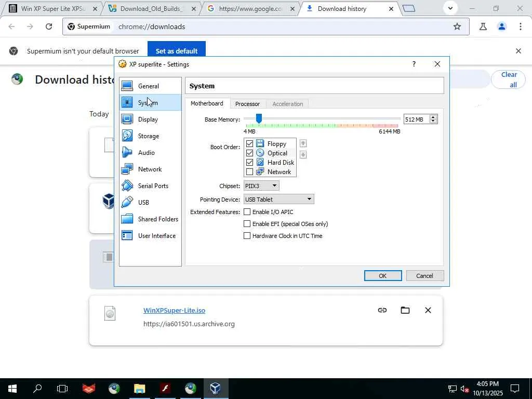Cancel the XP superlite Settings dialog
The width and height of the screenshot is (532, 399).
coord(424,275)
